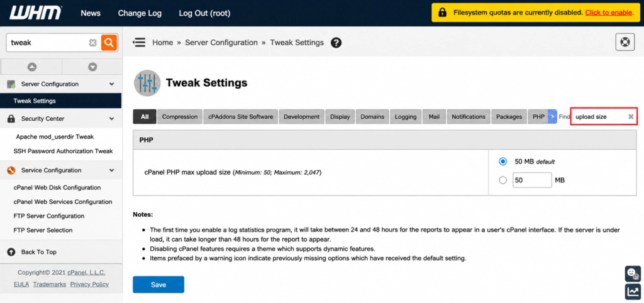Collapse the Service Configuration section chevron
644x303 pixels.
[x=112, y=170]
